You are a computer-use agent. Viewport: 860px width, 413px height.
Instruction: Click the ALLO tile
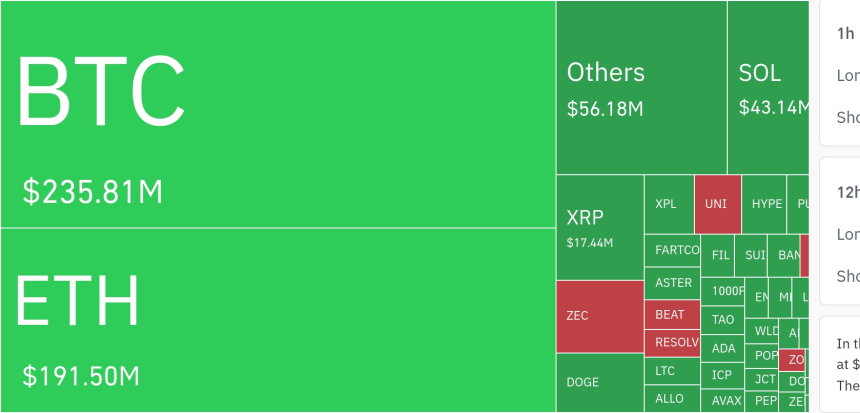click(672, 399)
